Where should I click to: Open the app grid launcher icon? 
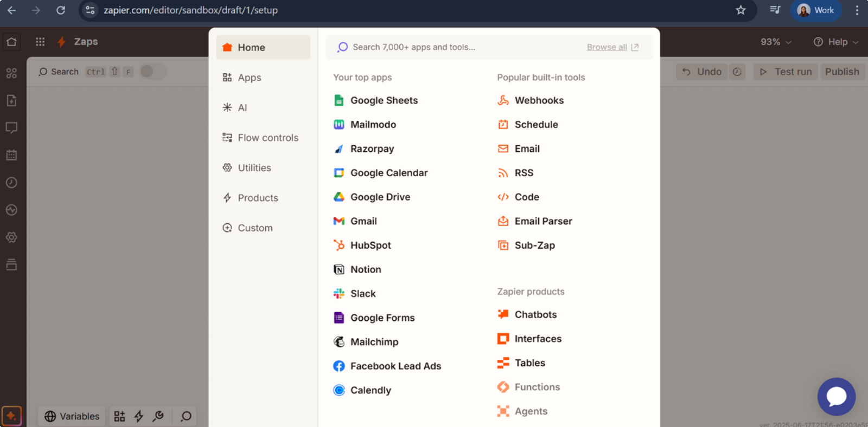pos(40,42)
